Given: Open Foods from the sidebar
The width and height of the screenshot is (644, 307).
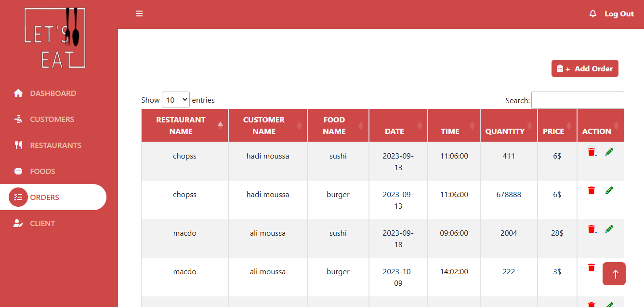Looking at the screenshot, I should (42, 171).
